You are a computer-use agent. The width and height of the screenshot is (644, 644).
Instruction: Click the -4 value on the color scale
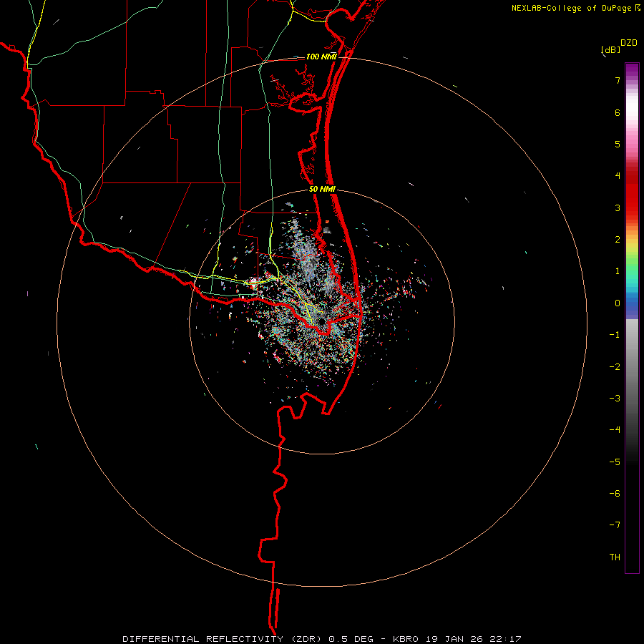tap(615, 430)
